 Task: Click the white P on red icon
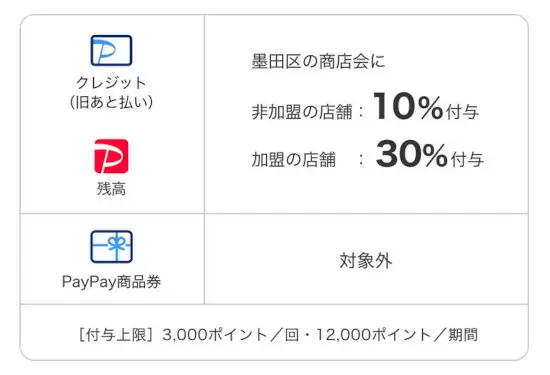[x=111, y=156]
